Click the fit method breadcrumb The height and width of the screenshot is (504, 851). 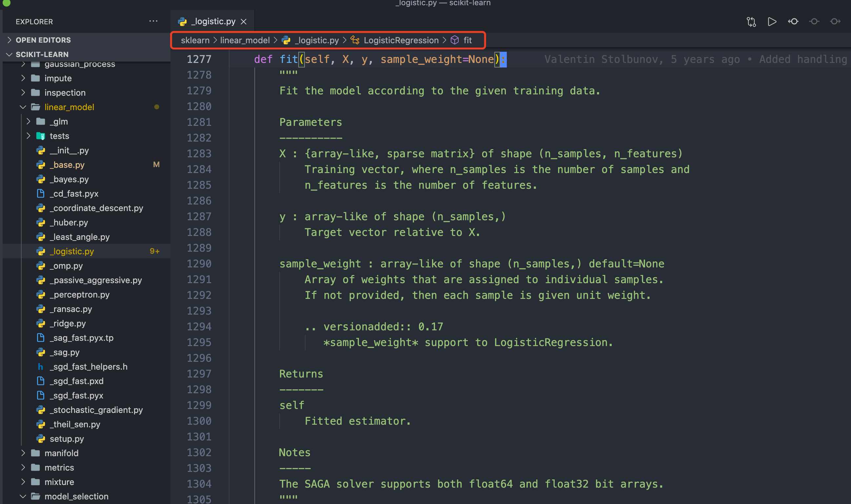(x=467, y=40)
